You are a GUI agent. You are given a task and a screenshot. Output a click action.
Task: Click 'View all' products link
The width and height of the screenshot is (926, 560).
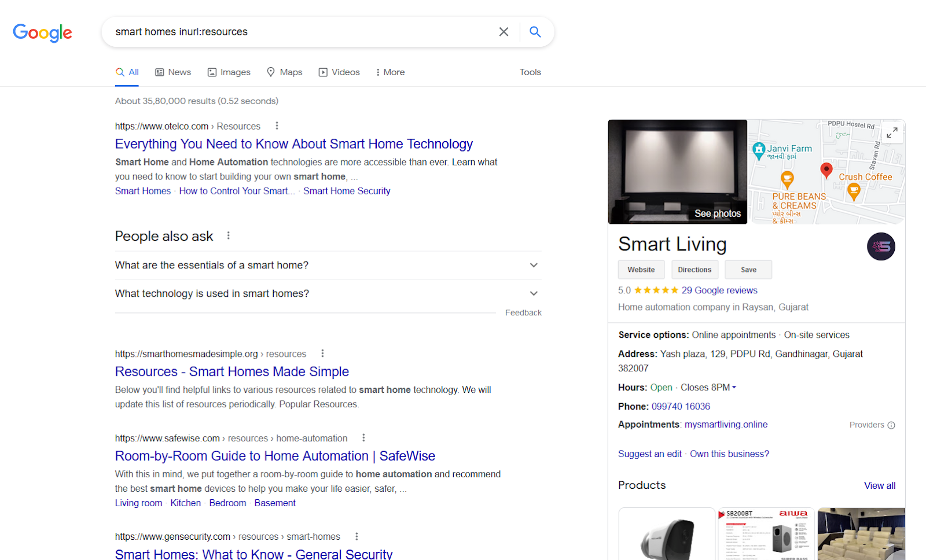[x=880, y=486]
